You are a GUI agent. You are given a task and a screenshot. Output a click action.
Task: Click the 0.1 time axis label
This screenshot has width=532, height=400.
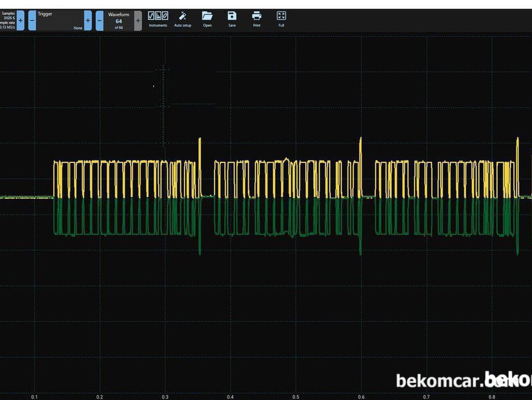point(34,397)
